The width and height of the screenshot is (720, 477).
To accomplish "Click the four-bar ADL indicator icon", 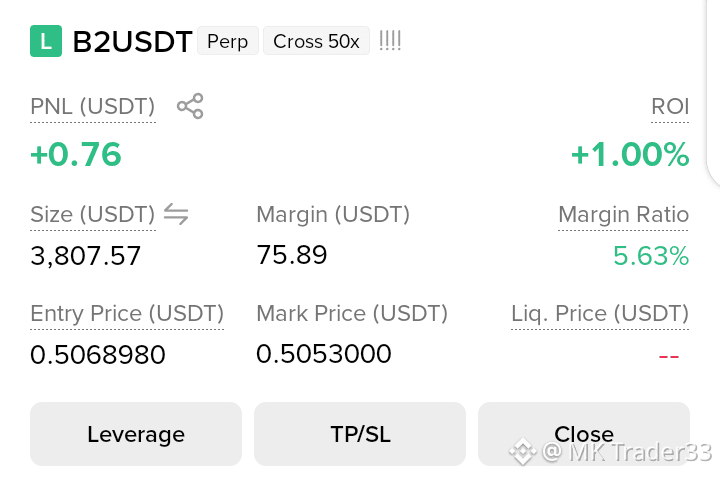I will coord(390,41).
